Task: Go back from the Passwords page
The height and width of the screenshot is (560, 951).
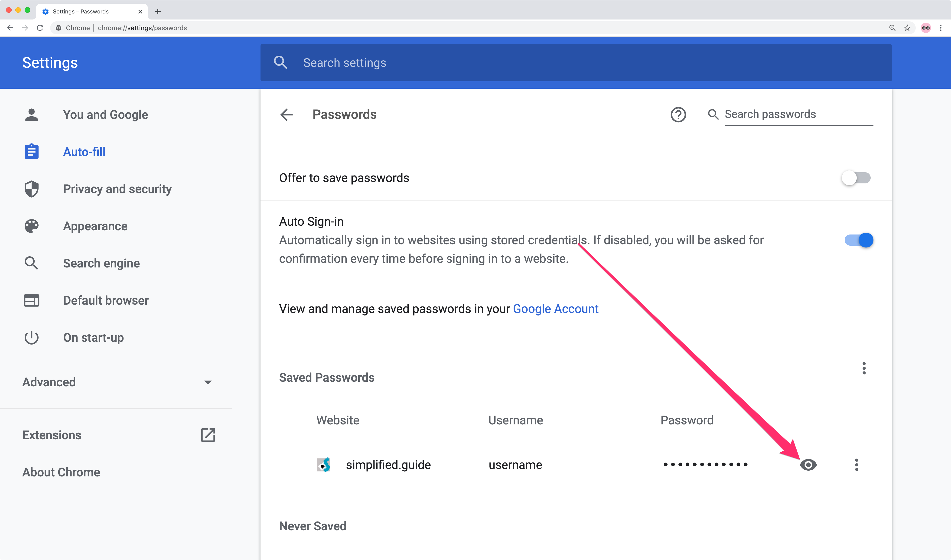Action: click(x=287, y=114)
